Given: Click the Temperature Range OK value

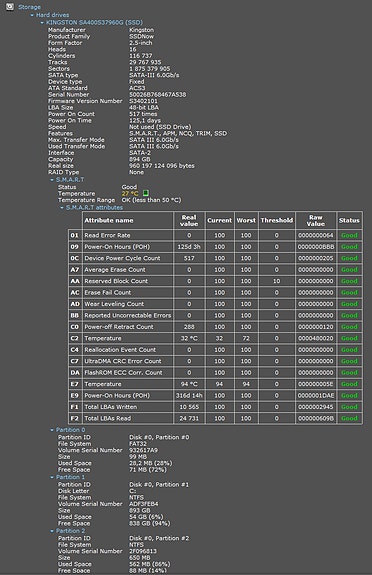Looking at the screenshot, I should [x=152, y=200].
